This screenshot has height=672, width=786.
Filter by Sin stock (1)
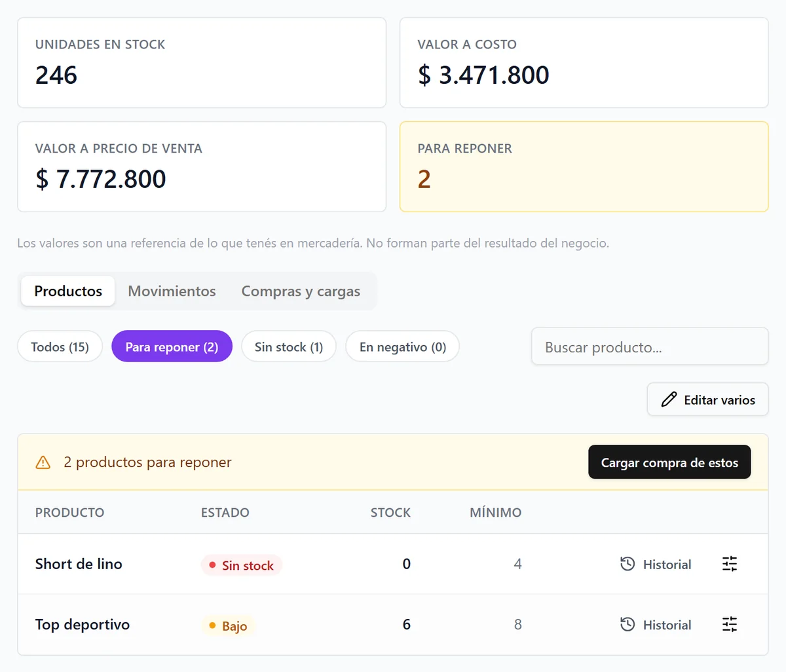click(289, 346)
